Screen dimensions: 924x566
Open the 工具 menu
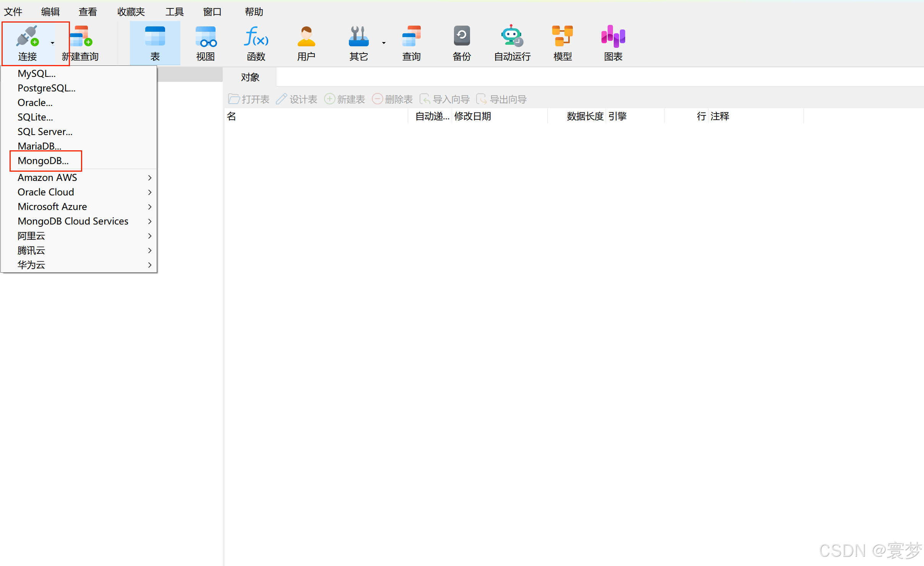point(174,12)
